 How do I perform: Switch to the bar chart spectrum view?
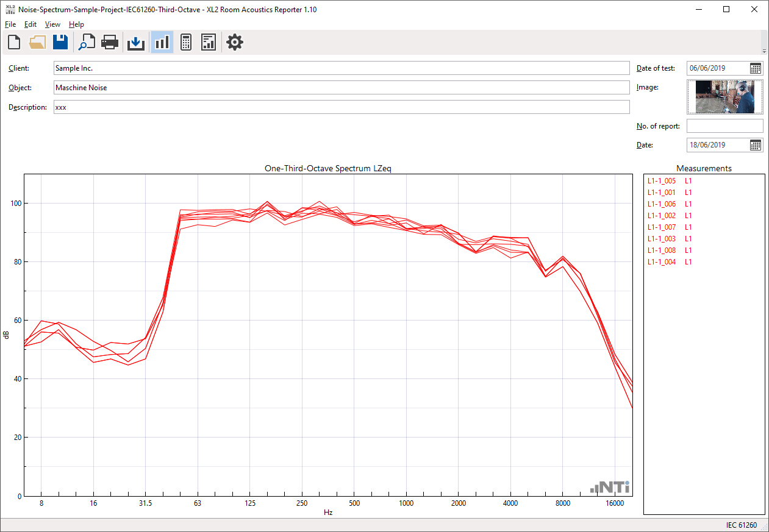point(162,42)
